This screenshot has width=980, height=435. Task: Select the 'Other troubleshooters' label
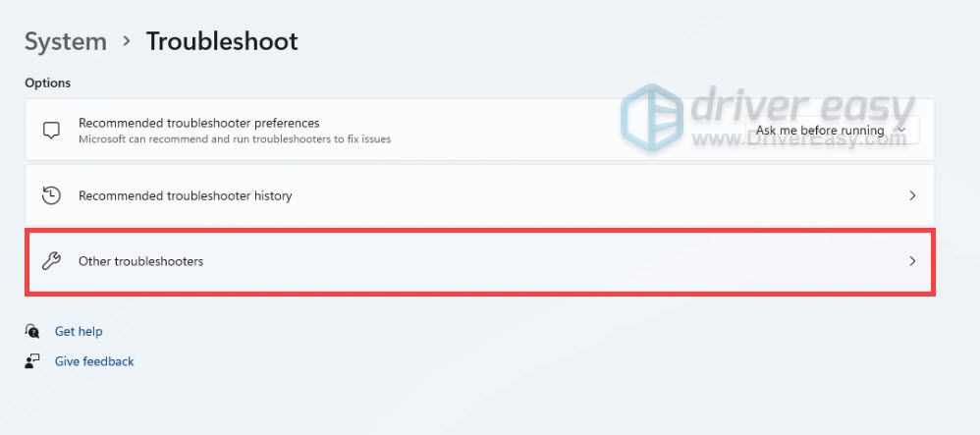[x=140, y=261]
